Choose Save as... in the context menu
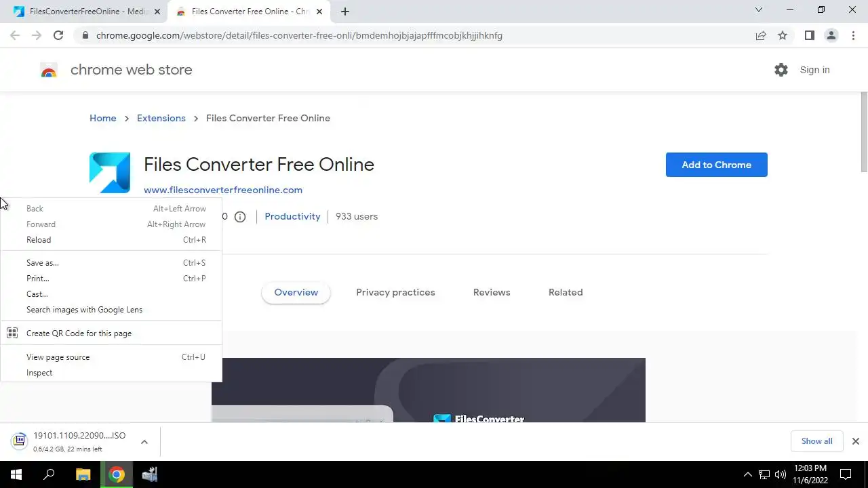Screen dimensions: 868x488 111,263
